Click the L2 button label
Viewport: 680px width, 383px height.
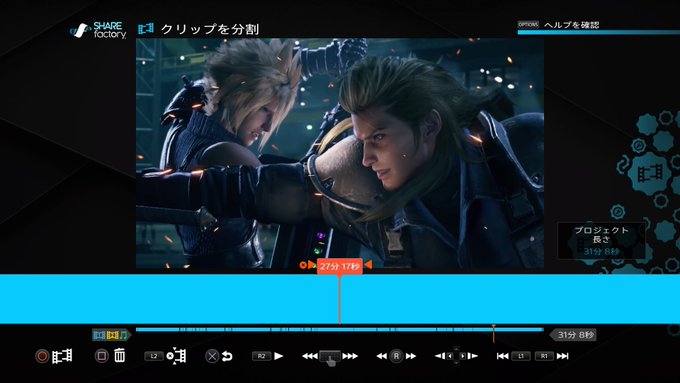(154, 356)
